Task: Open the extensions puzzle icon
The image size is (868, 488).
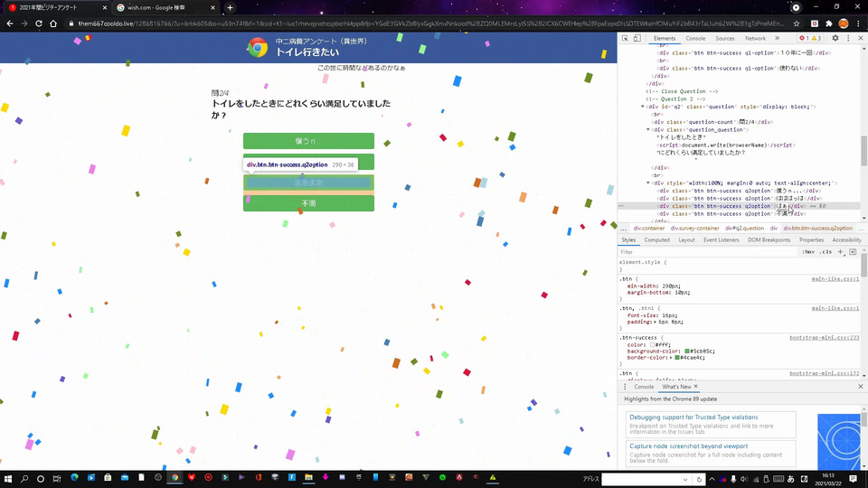Action: tap(829, 23)
